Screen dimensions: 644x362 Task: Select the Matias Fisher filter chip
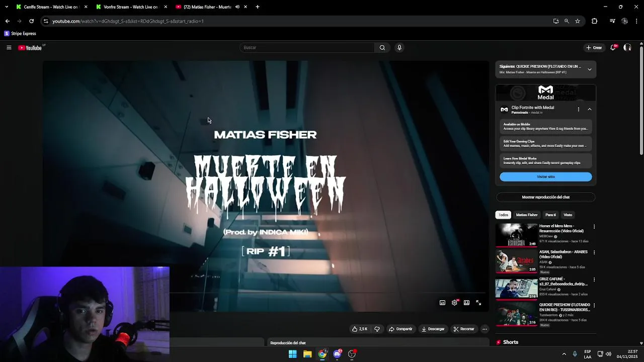click(527, 215)
